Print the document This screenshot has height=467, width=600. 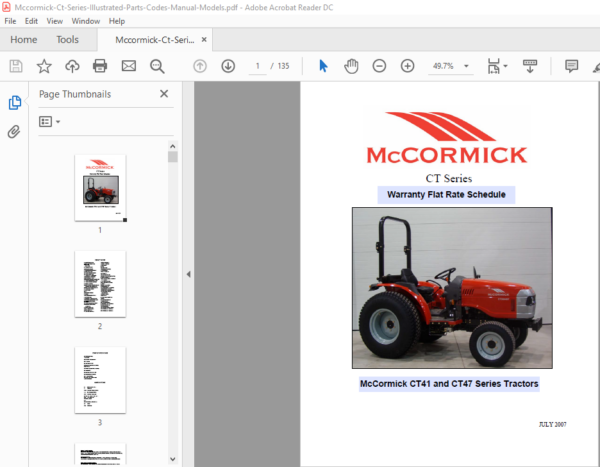[x=100, y=66]
